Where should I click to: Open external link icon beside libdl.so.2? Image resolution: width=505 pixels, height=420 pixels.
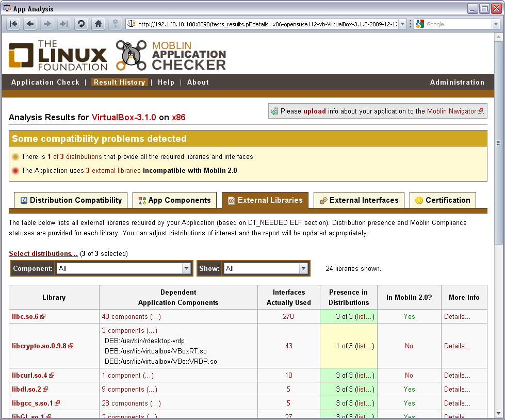45,389
